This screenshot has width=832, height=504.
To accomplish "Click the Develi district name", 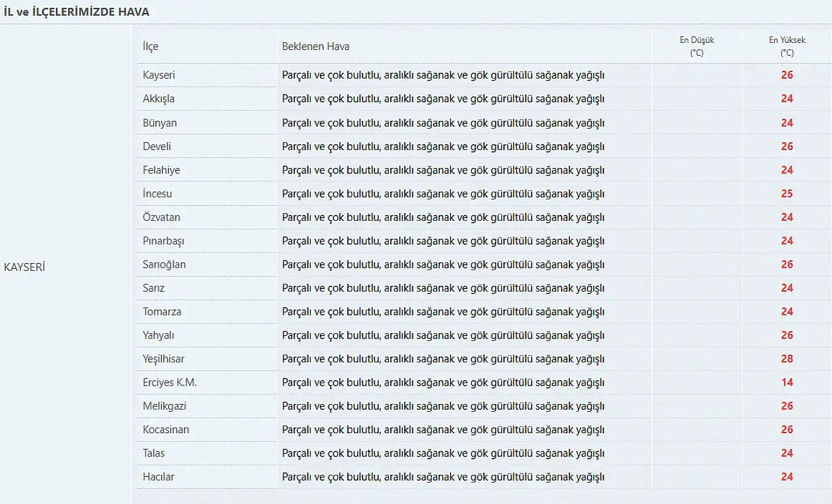I will point(157,146).
